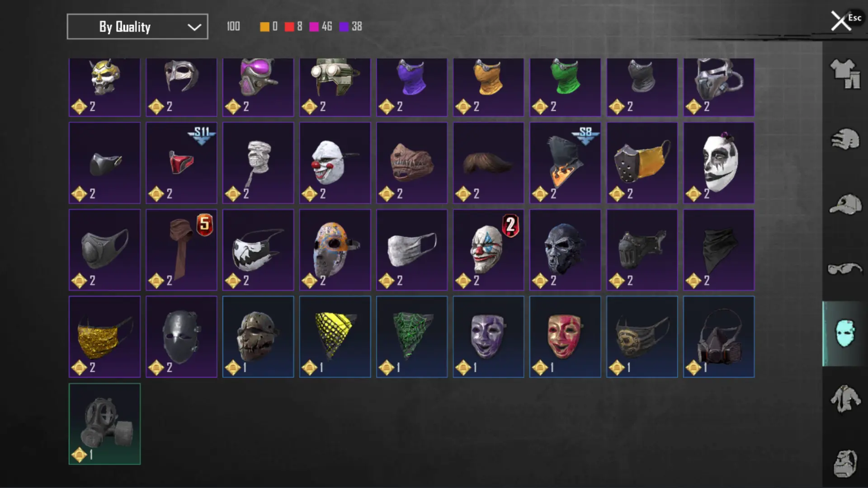Select the red quality color counter
The image size is (868, 488).
(x=293, y=27)
